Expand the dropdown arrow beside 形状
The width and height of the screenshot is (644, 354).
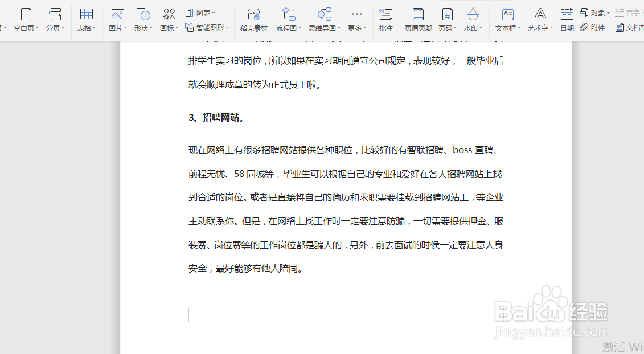click(151, 28)
